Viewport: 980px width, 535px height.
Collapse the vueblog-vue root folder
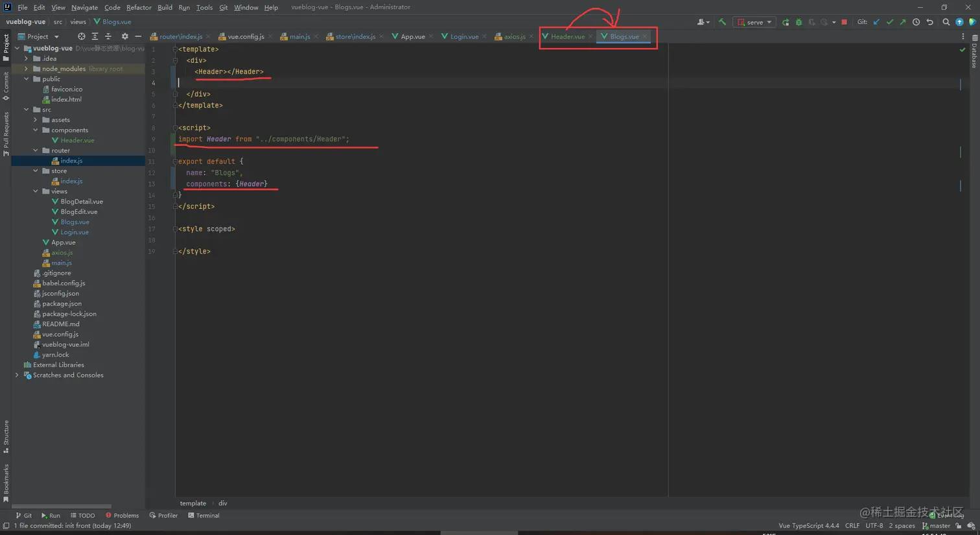point(17,48)
